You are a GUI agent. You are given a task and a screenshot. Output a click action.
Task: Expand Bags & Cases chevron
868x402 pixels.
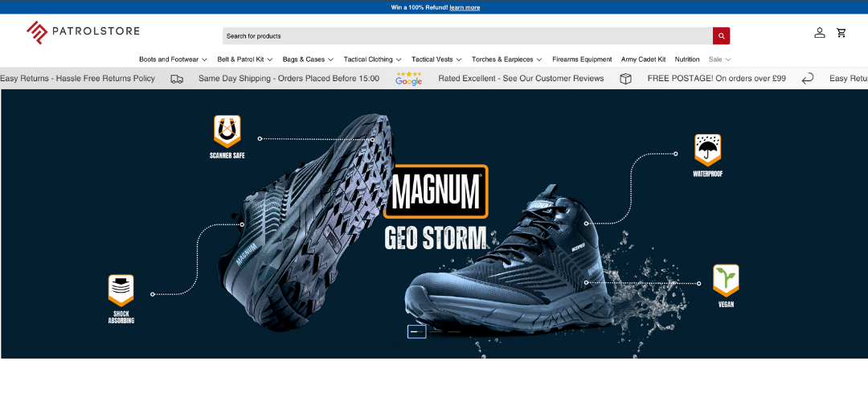pos(330,59)
